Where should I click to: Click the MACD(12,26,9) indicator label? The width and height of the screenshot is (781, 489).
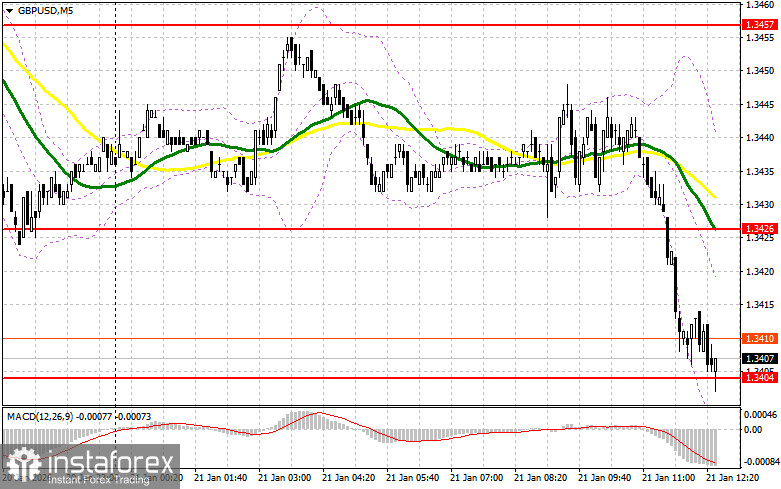[x=79, y=416]
